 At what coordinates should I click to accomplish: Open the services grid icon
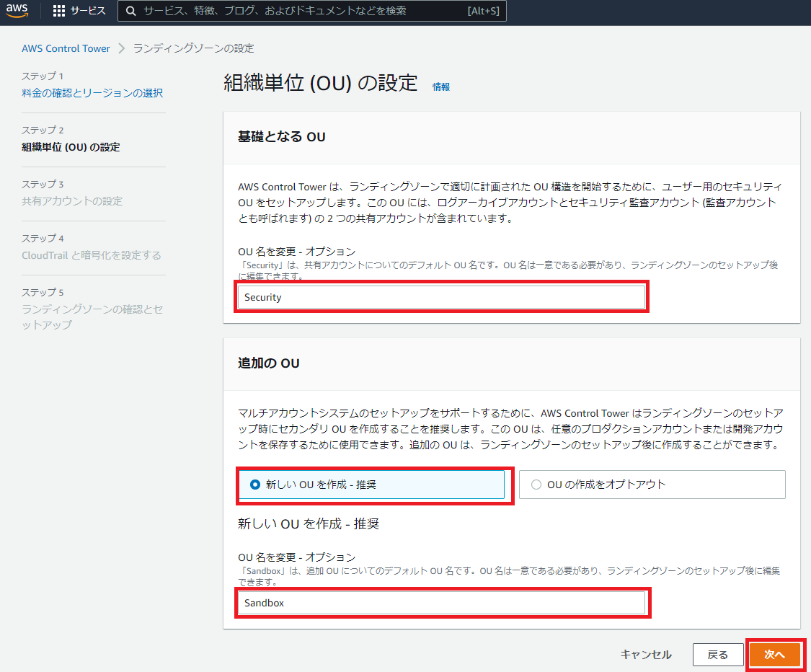(59, 11)
